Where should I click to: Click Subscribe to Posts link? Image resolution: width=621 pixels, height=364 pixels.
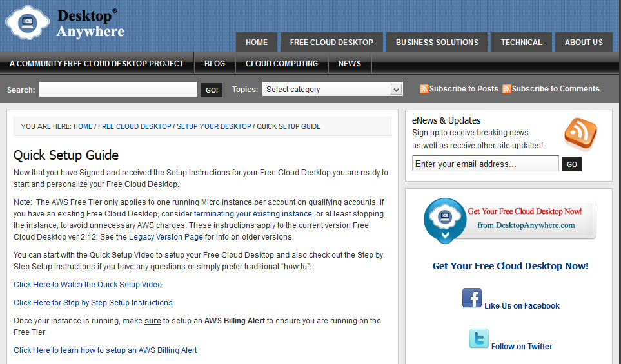pos(464,89)
